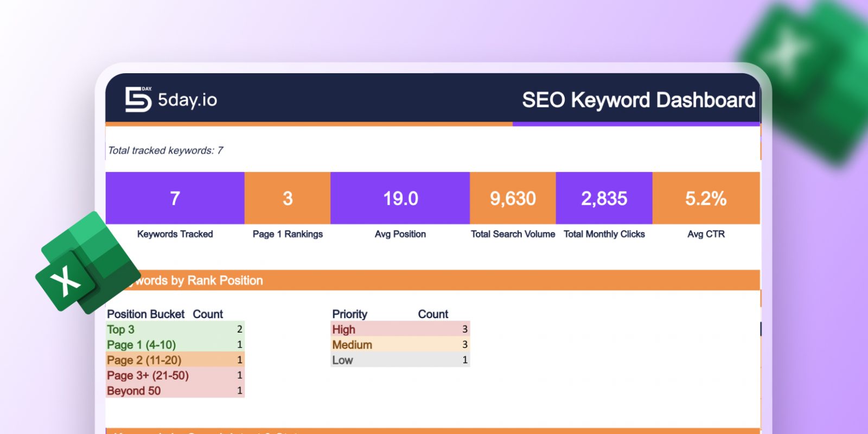Select the Total Search Volume label

tap(513, 234)
